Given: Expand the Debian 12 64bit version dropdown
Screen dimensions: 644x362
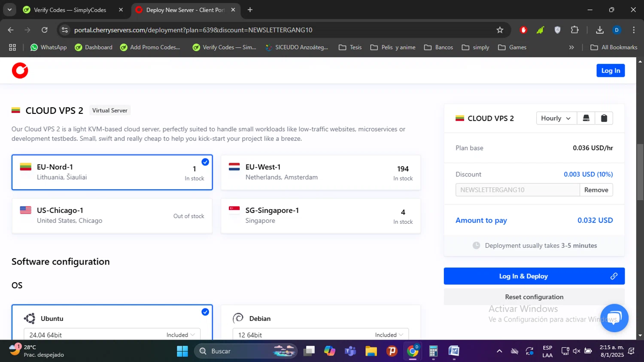Looking at the screenshot, I should 321,335.
